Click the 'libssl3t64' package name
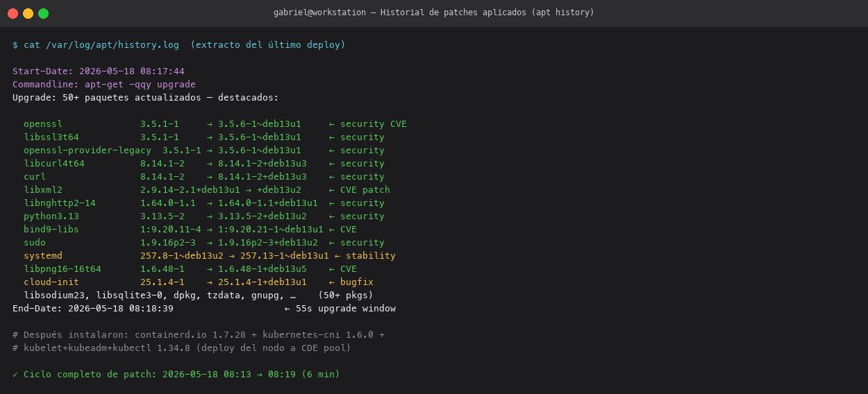 [x=51, y=137]
